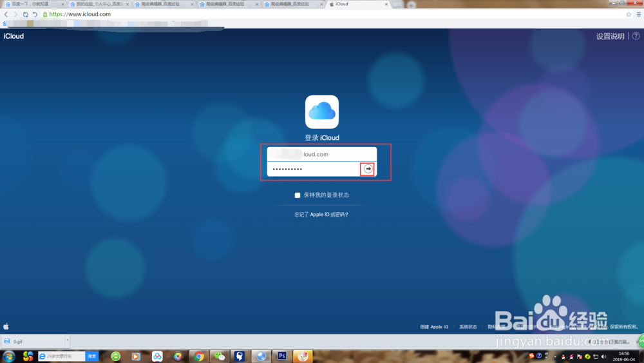Screen dimensions: 644x363
Task: Switch to the first 高级编辑器_百度经验 tab
Action: 164,4
